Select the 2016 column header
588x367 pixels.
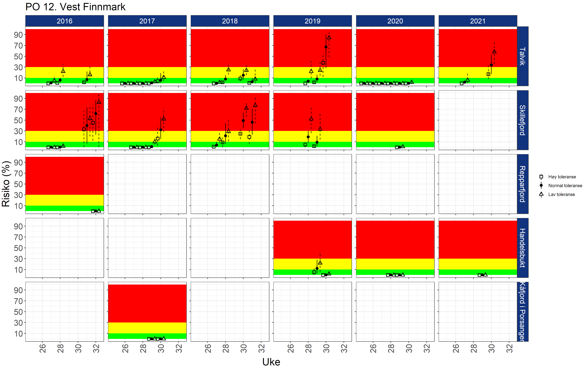tap(65, 21)
